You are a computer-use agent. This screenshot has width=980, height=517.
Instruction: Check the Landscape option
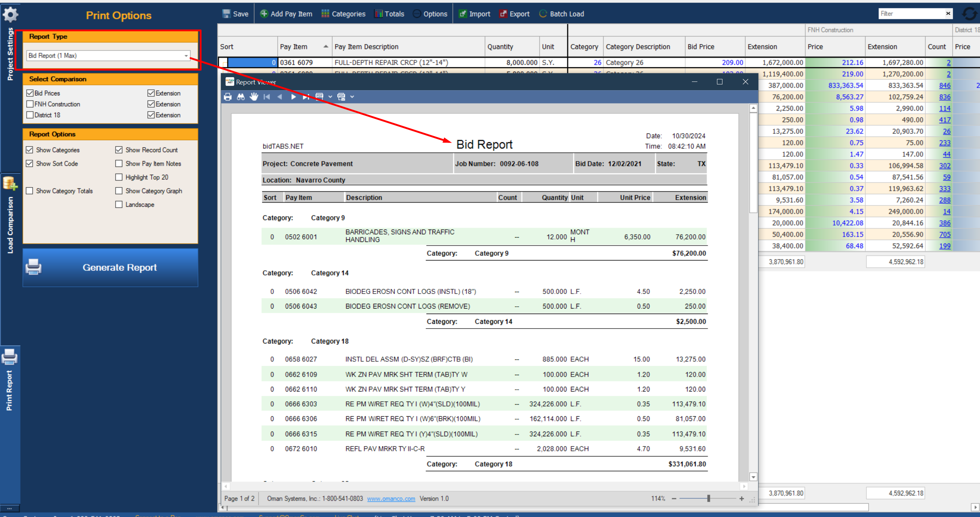pyautogui.click(x=119, y=204)
